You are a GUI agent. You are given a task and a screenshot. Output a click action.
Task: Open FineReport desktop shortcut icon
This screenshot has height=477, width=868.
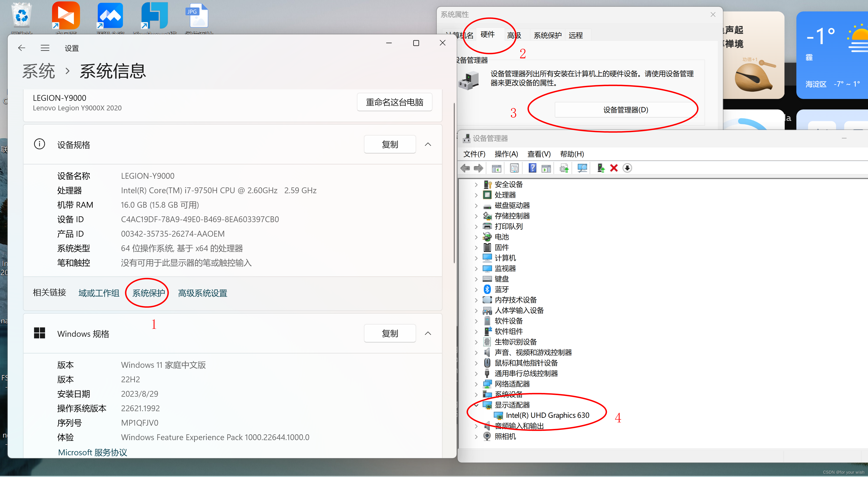155,15
